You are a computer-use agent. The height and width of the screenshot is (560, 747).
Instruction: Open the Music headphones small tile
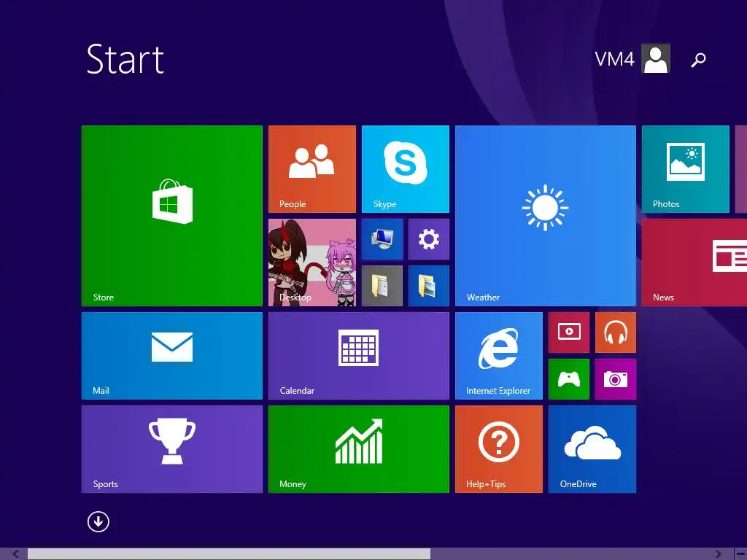click(x=616, y=332)
